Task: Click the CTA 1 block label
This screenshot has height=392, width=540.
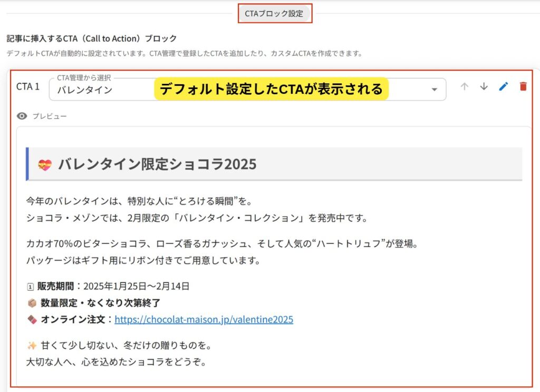Action: [x=28, y=86]
